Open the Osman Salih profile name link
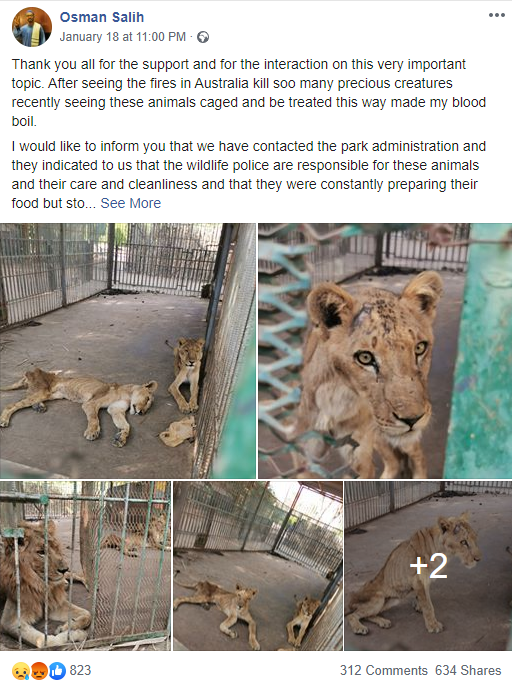Image resolution: width=512 pixels, height=682 pixels. pos(102,17)
